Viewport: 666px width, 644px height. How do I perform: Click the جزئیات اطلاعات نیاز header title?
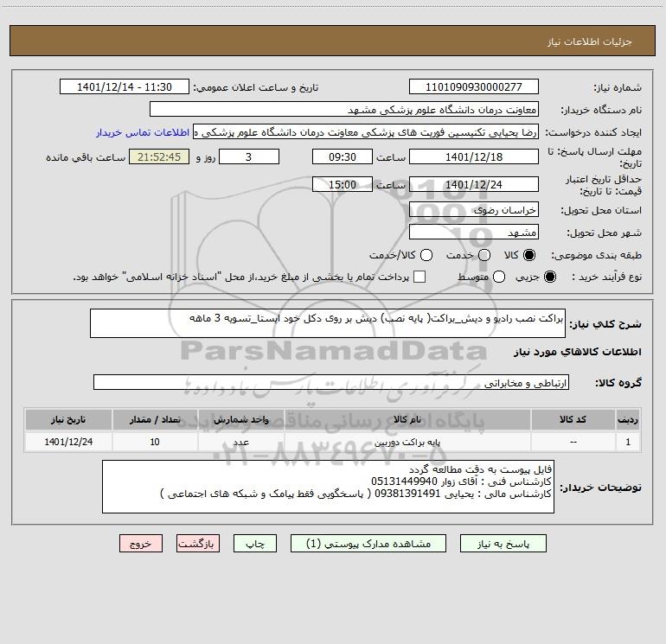(590, 41)
